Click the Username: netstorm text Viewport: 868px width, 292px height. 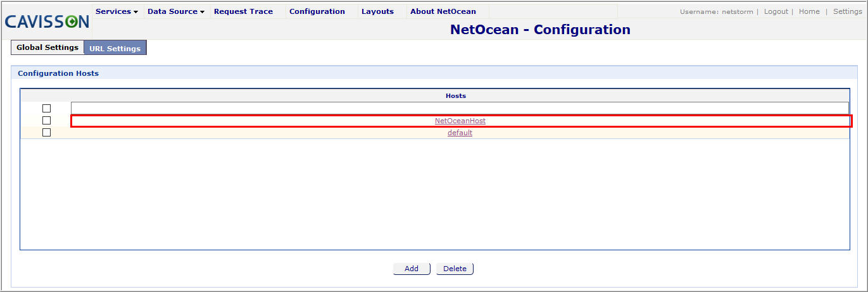point(717,11)
